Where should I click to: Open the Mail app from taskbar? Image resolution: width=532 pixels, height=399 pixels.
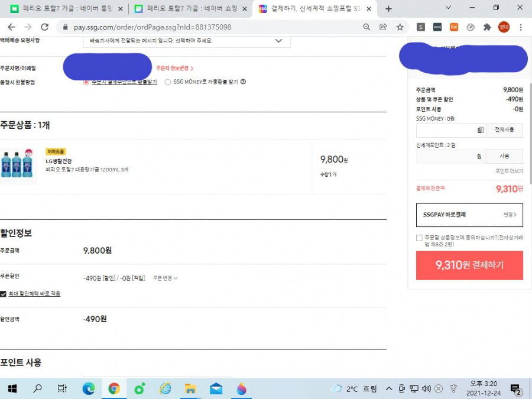(x=216, y=388)
